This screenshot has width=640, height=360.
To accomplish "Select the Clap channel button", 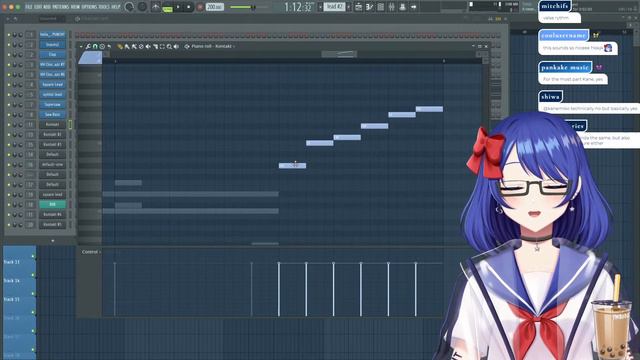I will 52,54.
